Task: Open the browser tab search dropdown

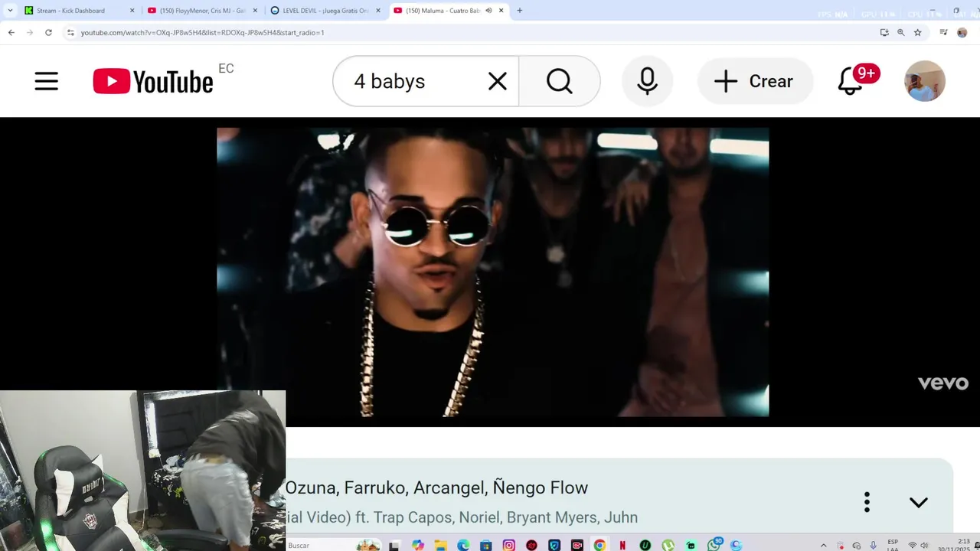Action: [10, 11]
